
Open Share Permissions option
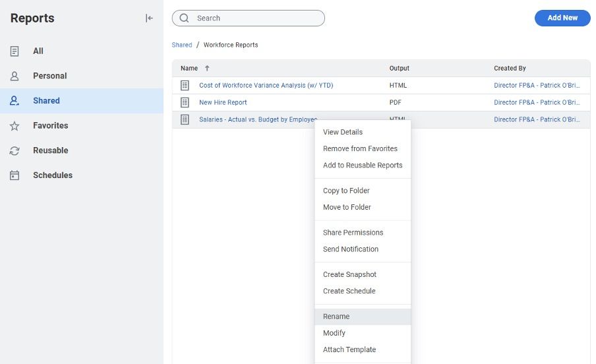pyautogui.click(x=353, y=232)
